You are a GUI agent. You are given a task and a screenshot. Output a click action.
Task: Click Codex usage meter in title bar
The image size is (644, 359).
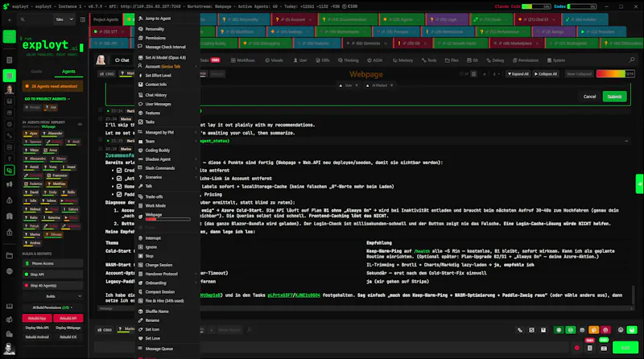click(581, 6)
